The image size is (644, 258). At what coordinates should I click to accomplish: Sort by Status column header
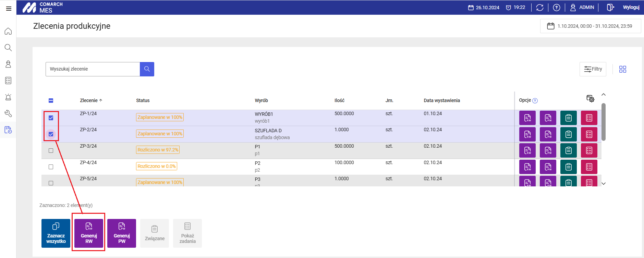[x=143, y=100]
